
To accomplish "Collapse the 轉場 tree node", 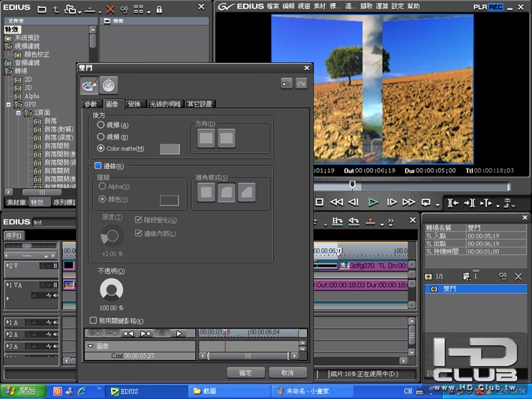I will pos(9,70).
